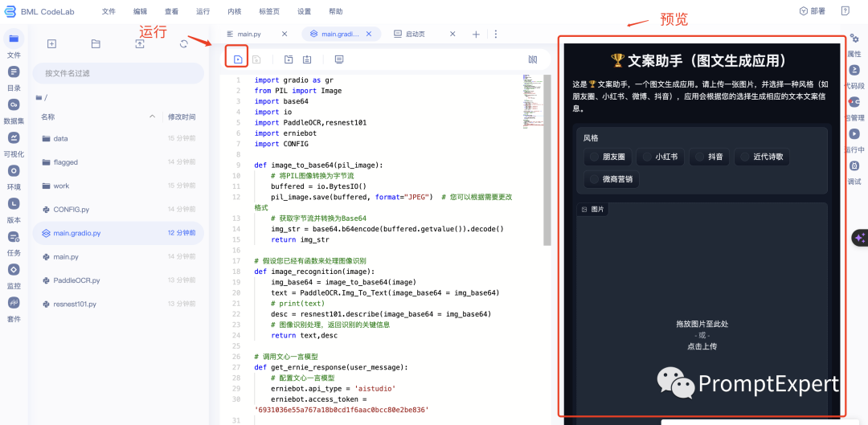Image resolution: width=868 pixels, height=425 pixels.
Task: Open the 属性 (properties) panel icon
Action: pyautogui.click(x=854, y=43)
